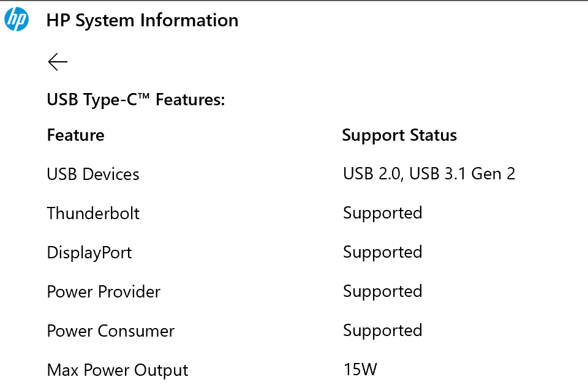Click the DisplayPort feature entry

pyautogui.click(x=89, y=252)
